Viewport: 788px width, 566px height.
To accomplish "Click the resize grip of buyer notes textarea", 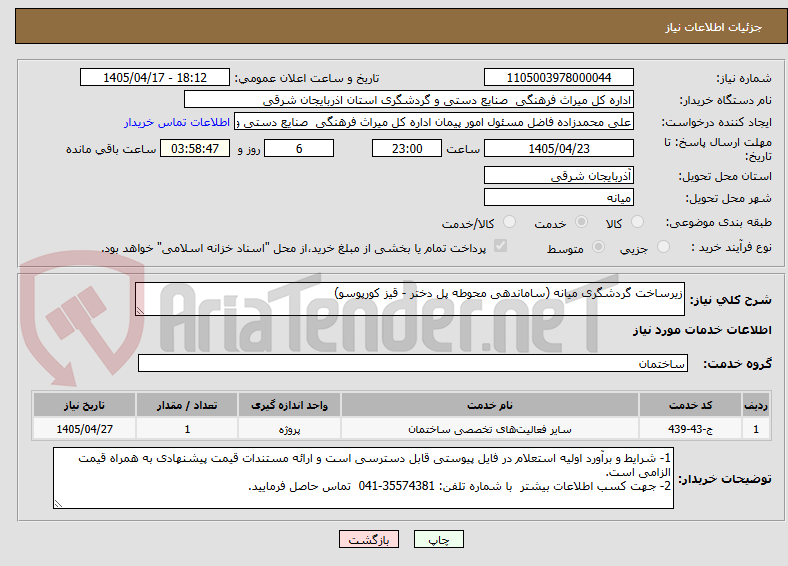I will click(x=58, y=503).
